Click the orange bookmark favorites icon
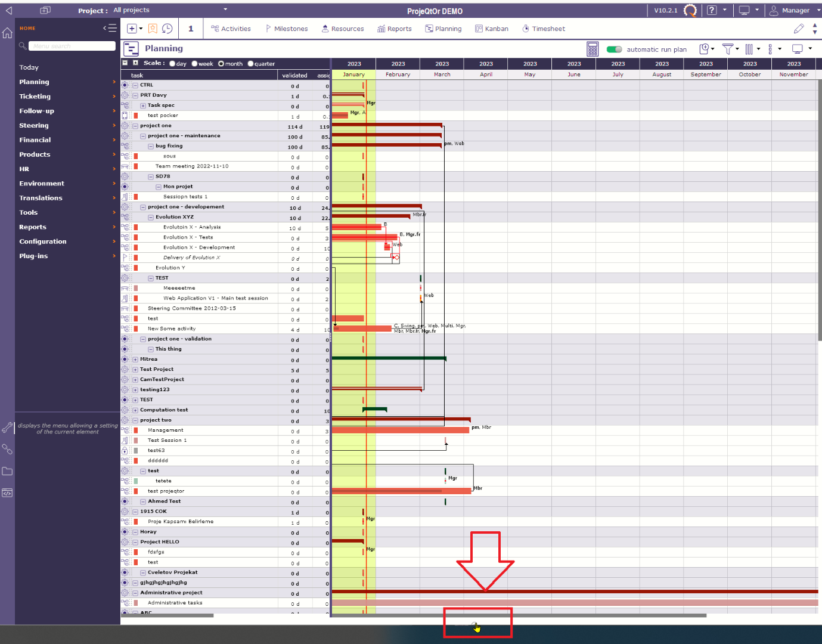 (x=153, y=29)
